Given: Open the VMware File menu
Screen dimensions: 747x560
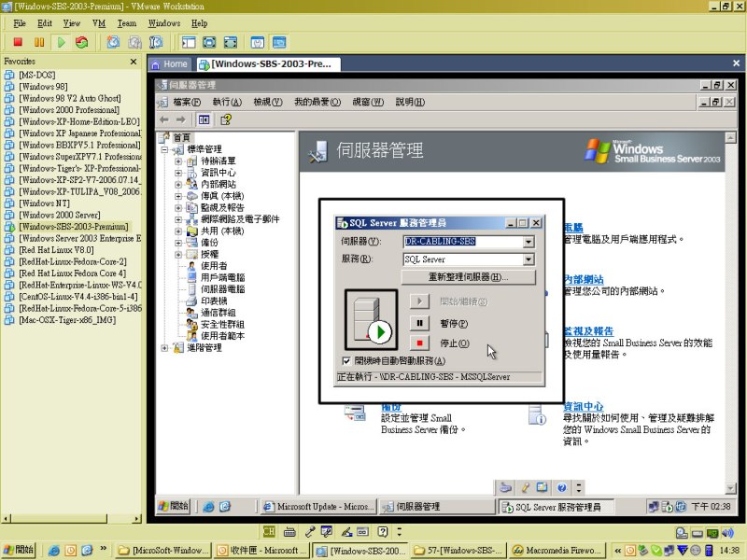Looking at the screenshot, I should [20, 23].
